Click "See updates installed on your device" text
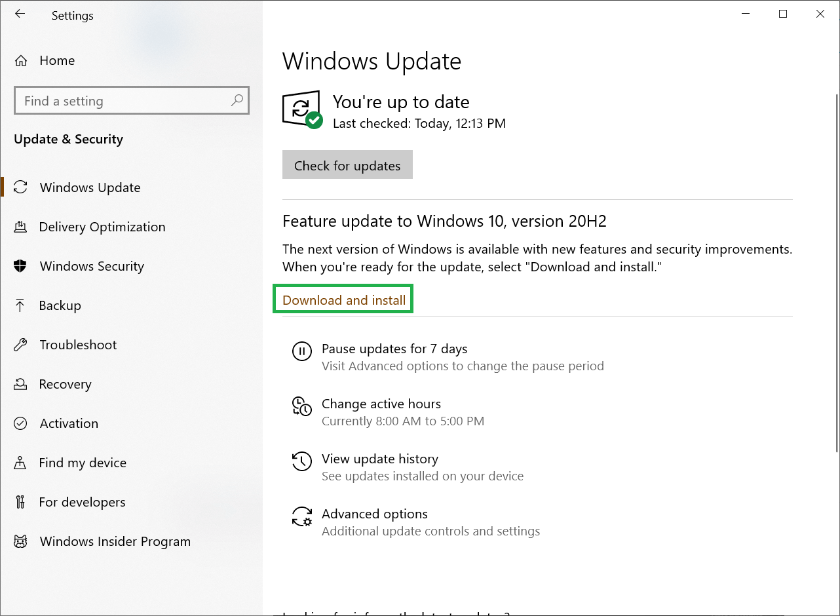The width and height of the screenshot is (840, 616). point(423,476)
